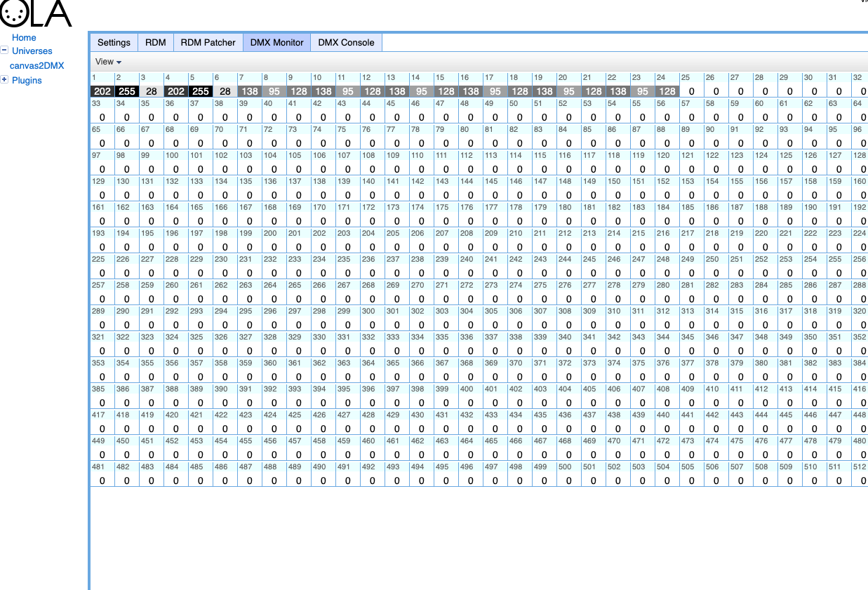Switch to the RDM tab

coord(156,42)
